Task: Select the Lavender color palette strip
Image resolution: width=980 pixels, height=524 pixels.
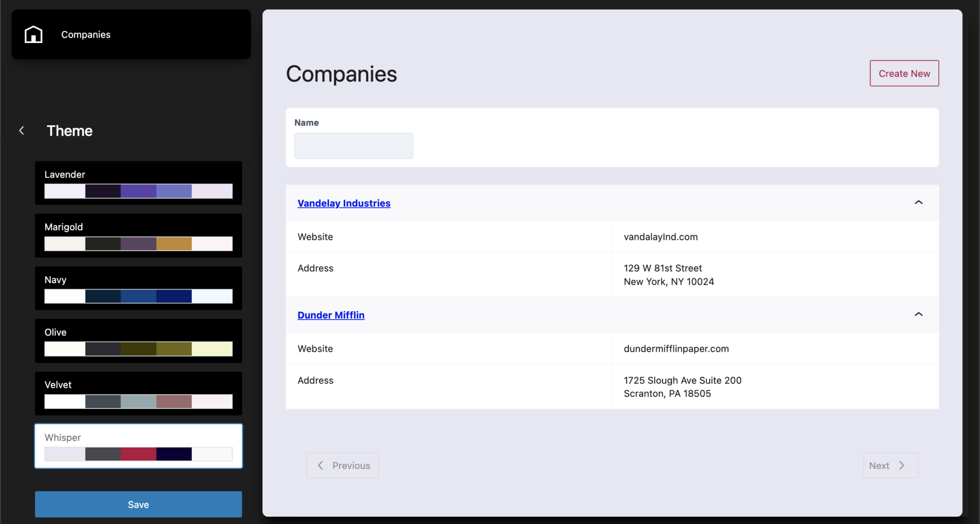Action: [138, 191]
